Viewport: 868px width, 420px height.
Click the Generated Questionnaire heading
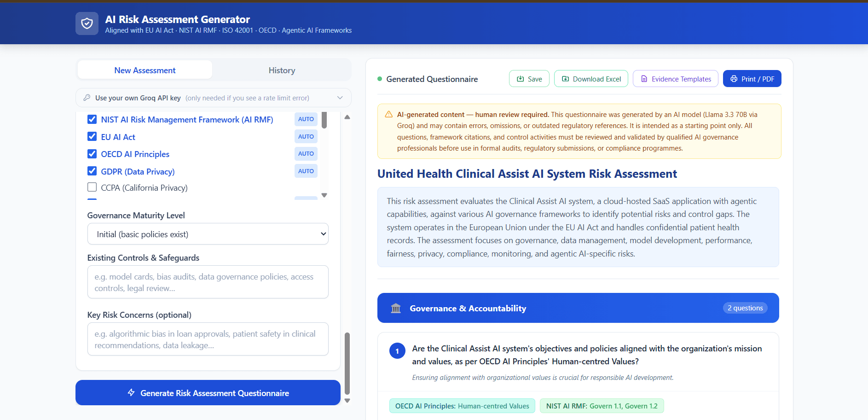432,79
